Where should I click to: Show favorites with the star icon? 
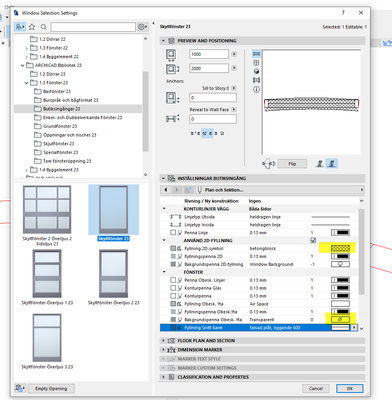(32, 27)
